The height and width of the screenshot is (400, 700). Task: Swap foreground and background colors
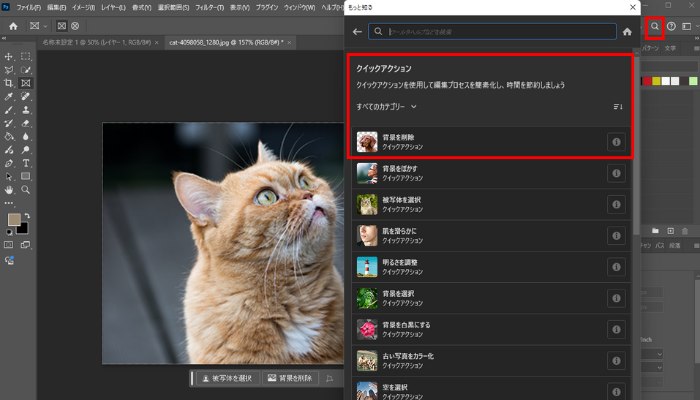[27, 216]
